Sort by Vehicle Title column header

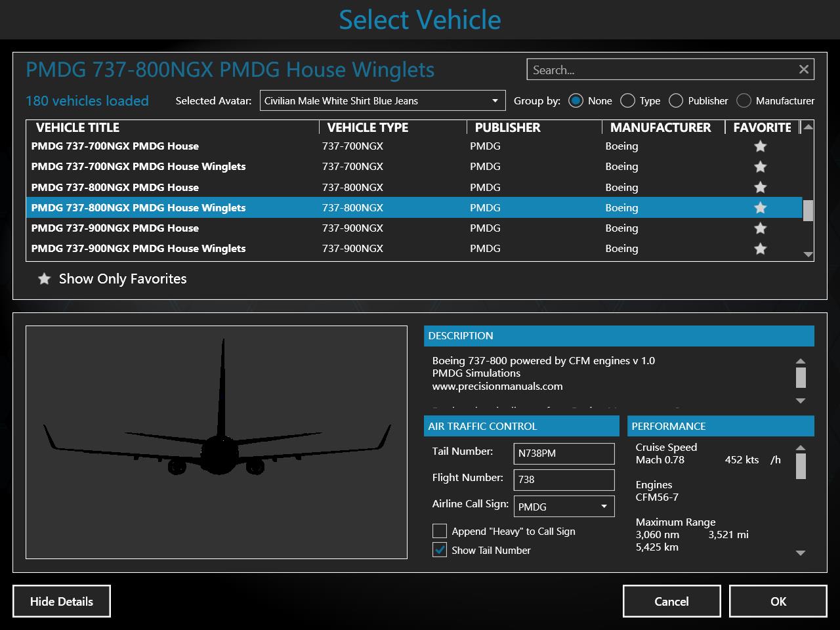[x=173, y=127]
